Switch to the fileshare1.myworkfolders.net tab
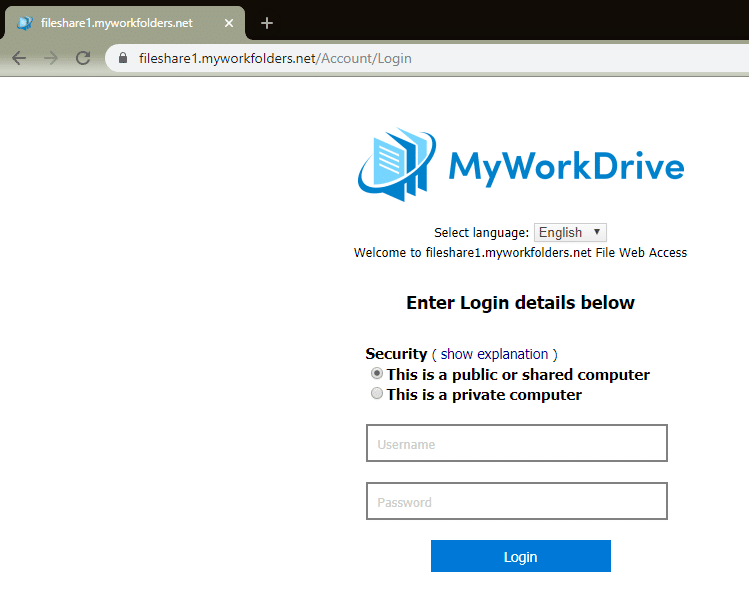Viewport: 749px width, 593px height. 115,23
